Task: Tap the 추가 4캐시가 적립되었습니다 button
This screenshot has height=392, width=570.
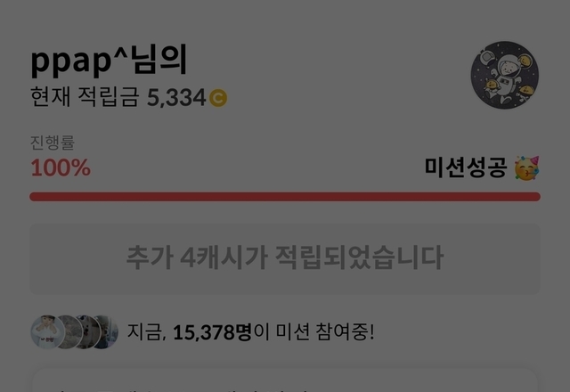Action: coord(285,258)
